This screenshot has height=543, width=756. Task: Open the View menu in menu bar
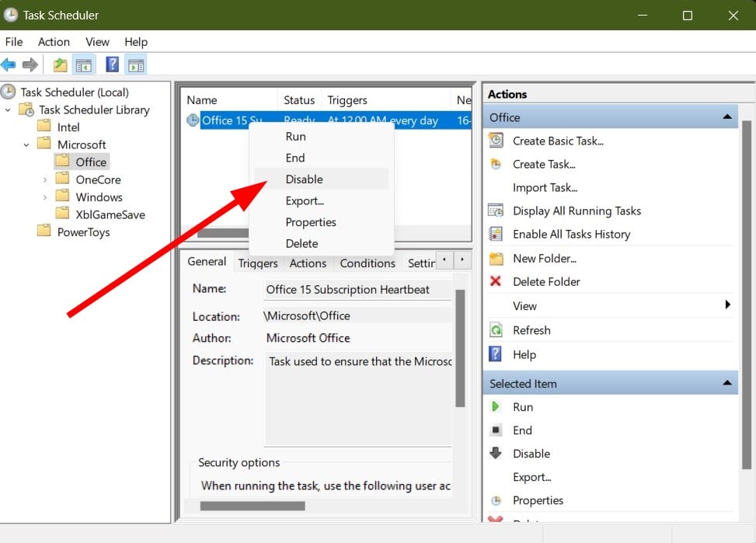(x=97, y=42)
